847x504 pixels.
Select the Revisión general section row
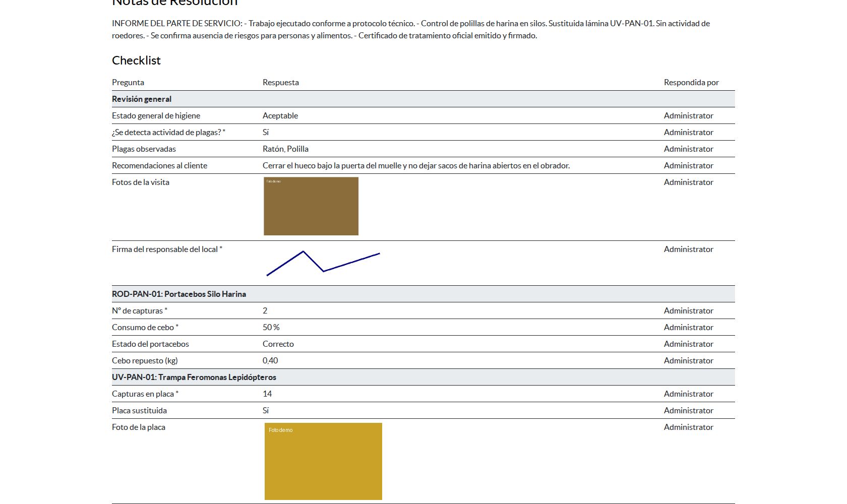pos(423,99)
